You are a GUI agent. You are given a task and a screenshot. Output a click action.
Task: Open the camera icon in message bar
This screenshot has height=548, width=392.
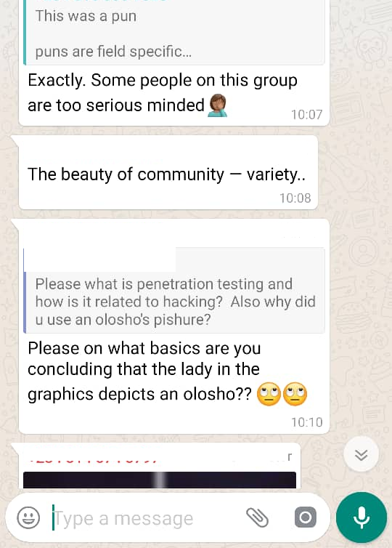[x=306, y=517]
